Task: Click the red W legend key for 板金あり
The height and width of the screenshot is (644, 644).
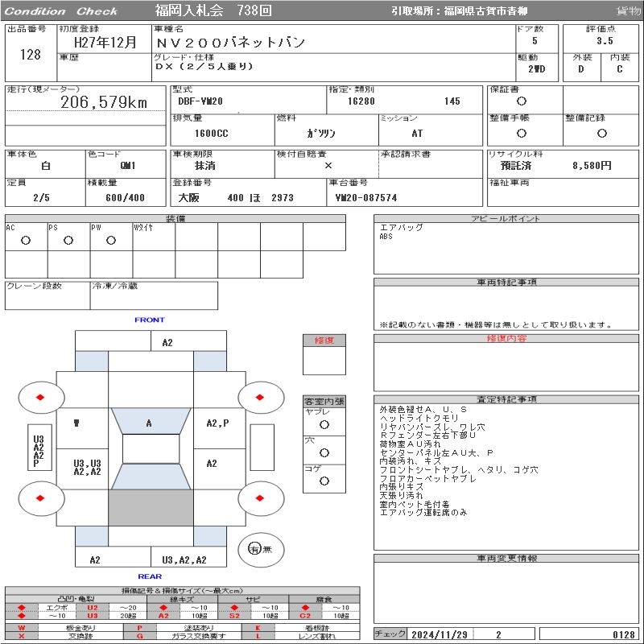Action: tap(22, 628)
